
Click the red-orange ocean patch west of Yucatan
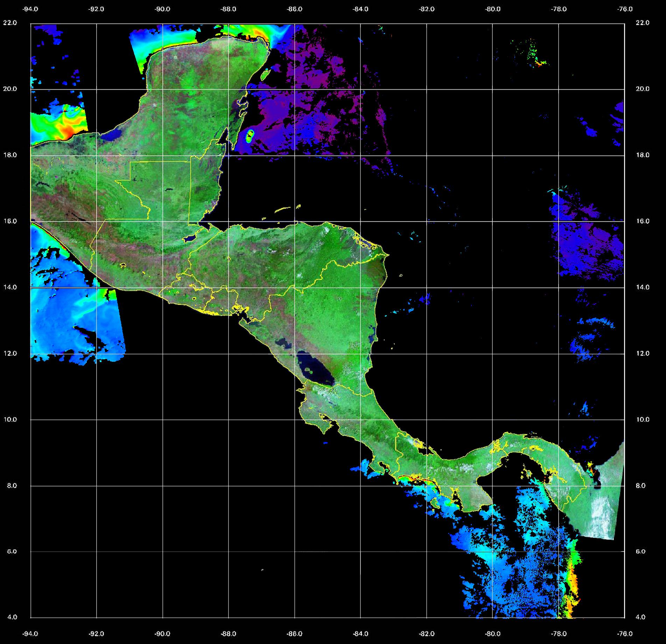coord(66,130)
